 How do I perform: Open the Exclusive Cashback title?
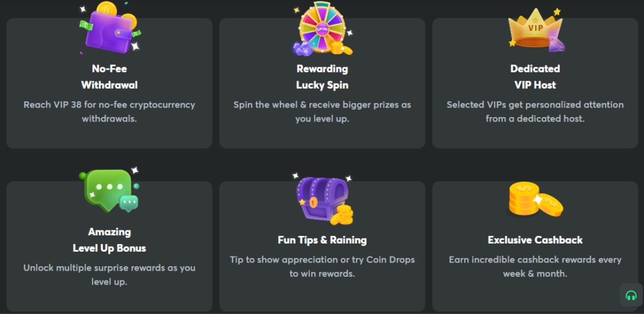pos(535,240)
